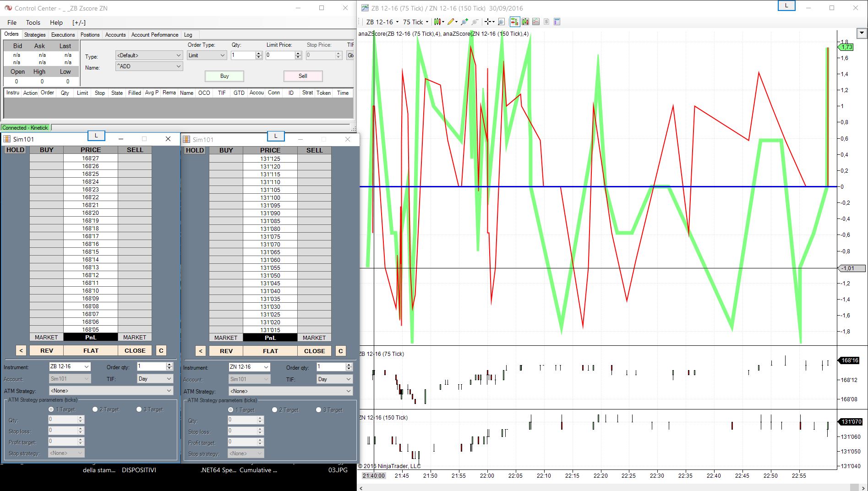
Task: Click the C button in ZN SuperDOM
Action: click(340, 351)
